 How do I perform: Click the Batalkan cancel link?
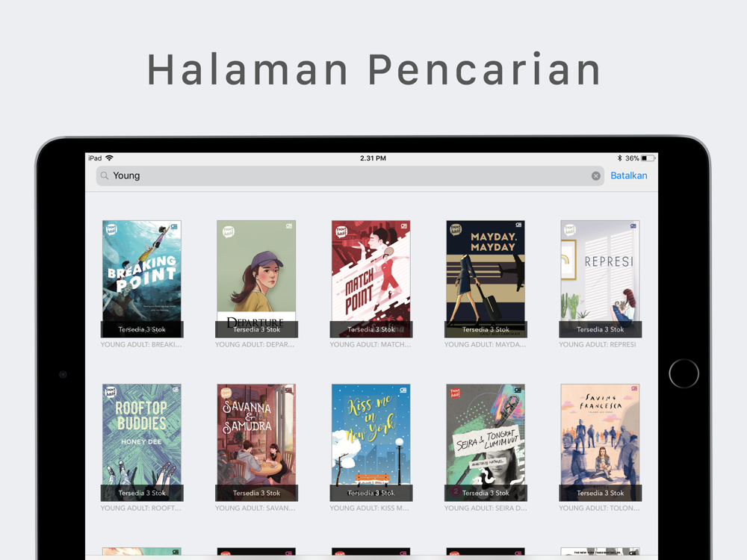[629, 175]
